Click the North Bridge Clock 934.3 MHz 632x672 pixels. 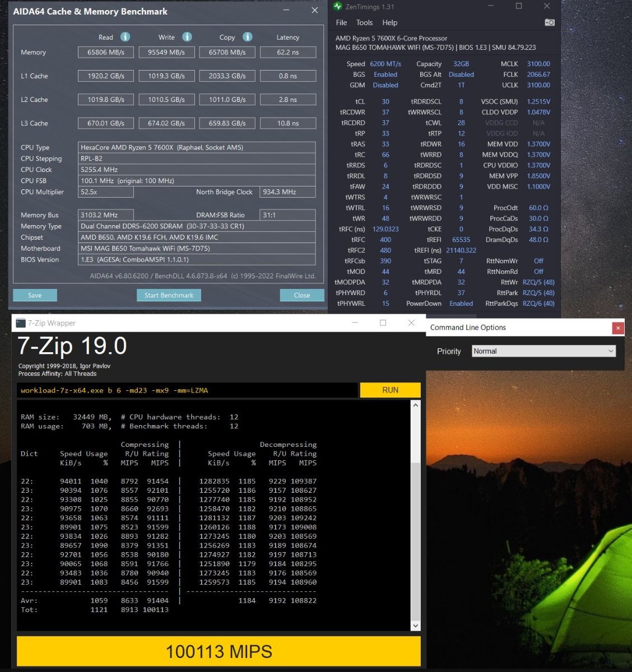(x=287, y=192)
